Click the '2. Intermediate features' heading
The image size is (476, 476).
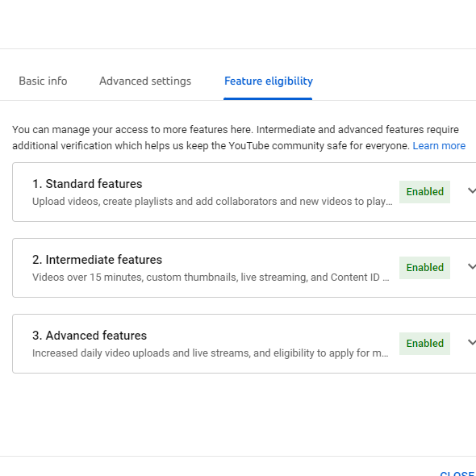point(97,260)
